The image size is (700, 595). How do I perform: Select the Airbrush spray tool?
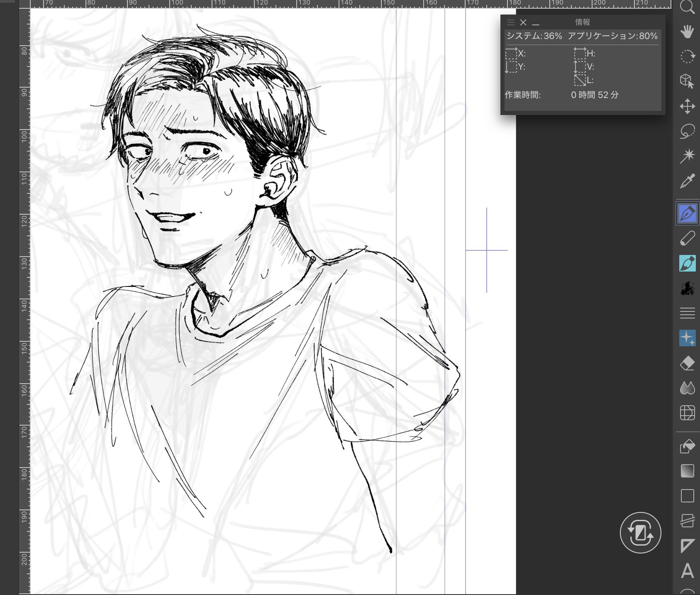point(687,288)
